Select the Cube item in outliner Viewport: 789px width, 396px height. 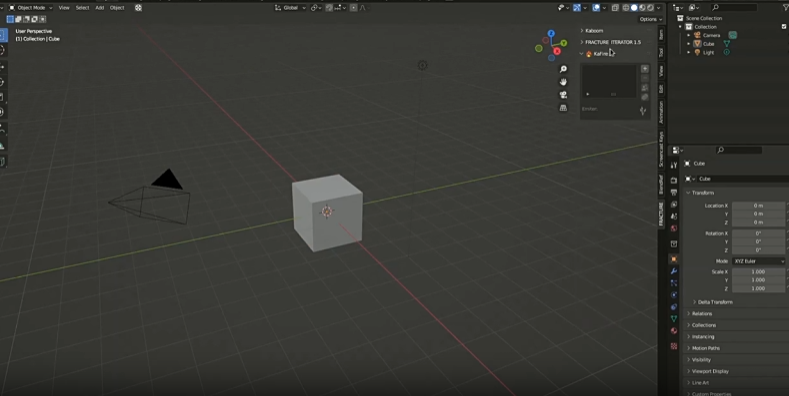click(x=708, y=44)
